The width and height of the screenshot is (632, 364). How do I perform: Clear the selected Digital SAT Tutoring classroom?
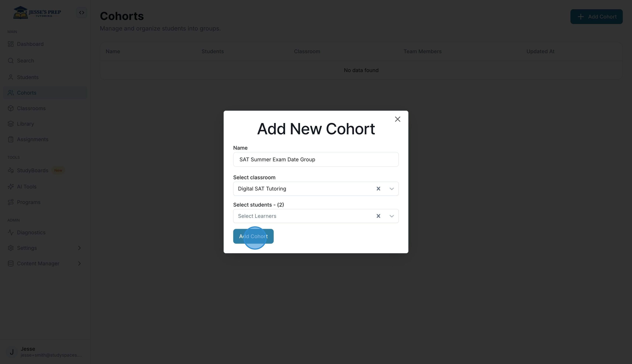[x=378, y=189]
